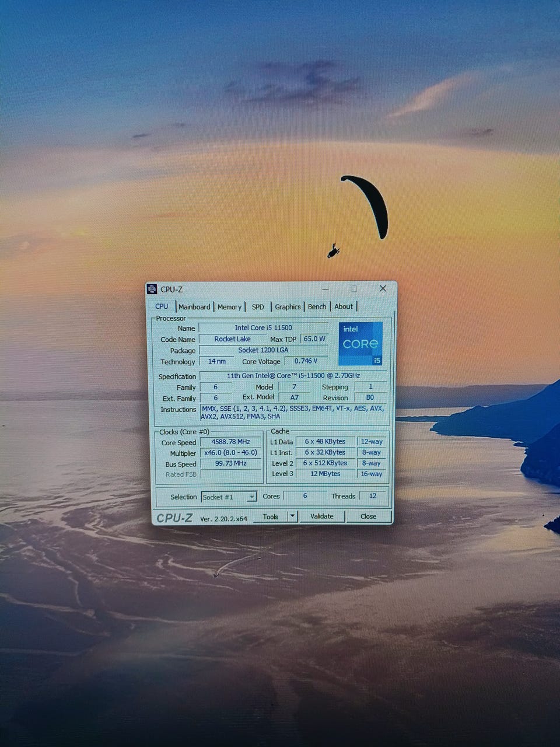Click the Tools button
The height and width of the screenshot is (747, 560).
[x=271, y=516]
